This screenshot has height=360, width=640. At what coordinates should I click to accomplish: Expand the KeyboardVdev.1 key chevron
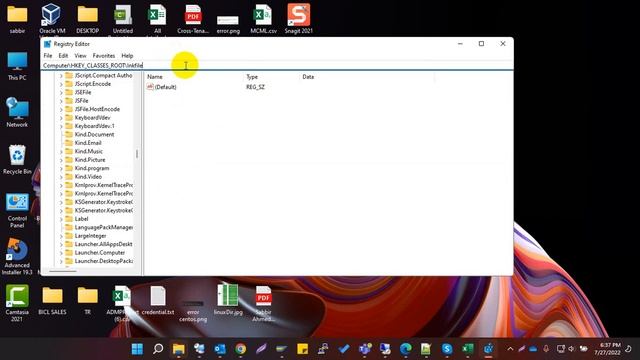click(61, 126)
